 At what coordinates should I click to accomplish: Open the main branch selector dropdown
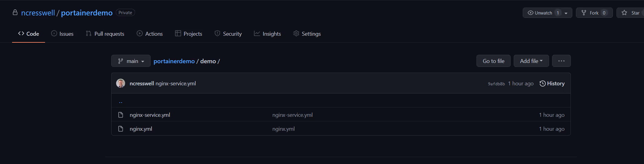tap(131, 61)
